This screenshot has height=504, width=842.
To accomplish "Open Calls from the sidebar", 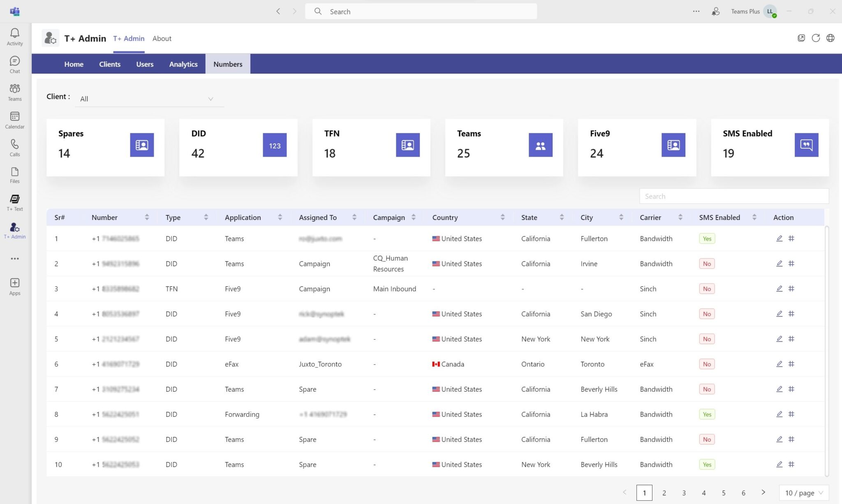I will (14, 148).
